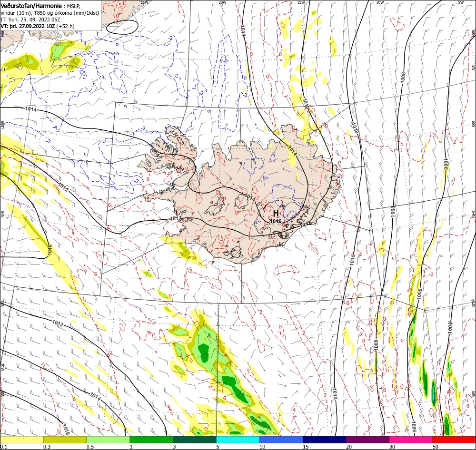Pick the light green 0.5–1 legend swatch

click(x=108, y=440)
